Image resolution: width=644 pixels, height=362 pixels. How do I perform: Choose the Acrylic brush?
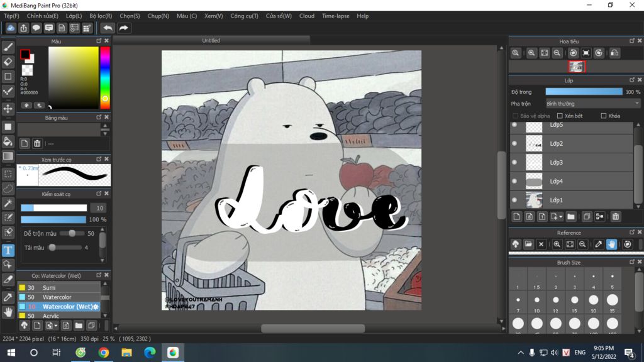click(58, 315)
